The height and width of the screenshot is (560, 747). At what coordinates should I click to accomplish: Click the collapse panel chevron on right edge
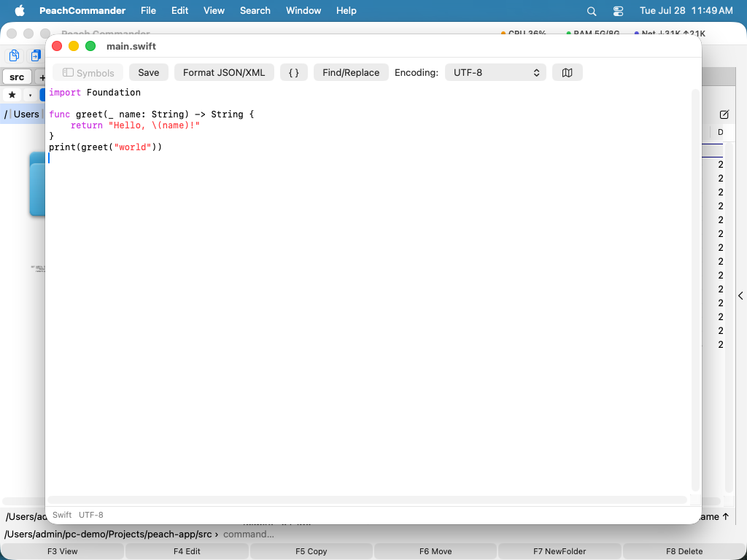(x=741, y=296)
